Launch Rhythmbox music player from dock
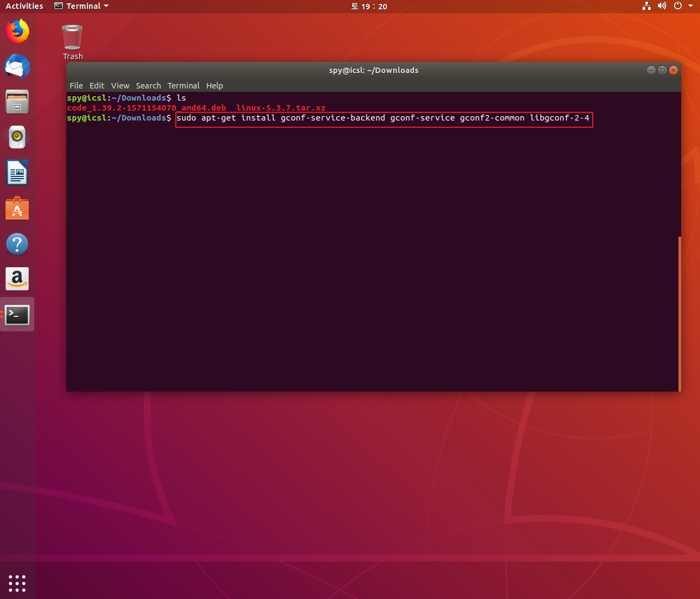The width and height of the screenshot is (700, 599). [17, 137]
